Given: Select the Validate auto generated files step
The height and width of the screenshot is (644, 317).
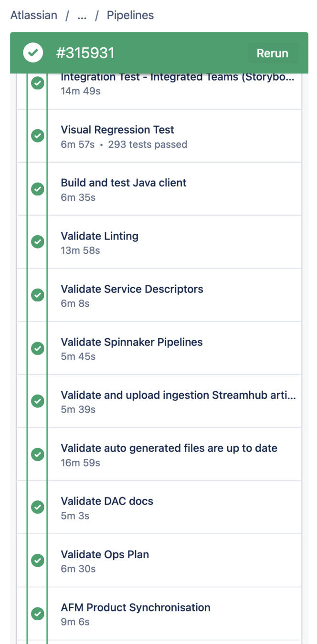Looking at the screenshot, I should (x=169, y=448).
